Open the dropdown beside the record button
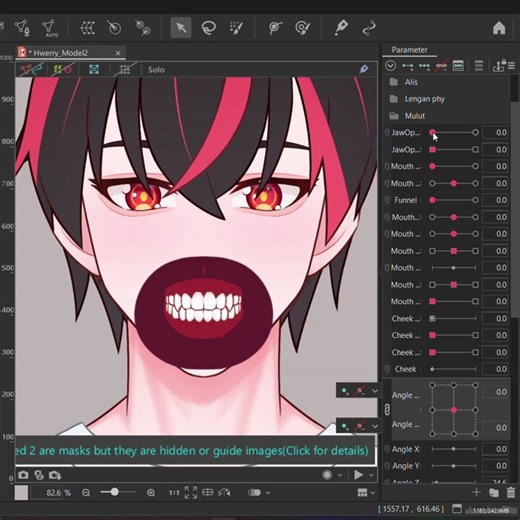This screenshot has height=520, width=520. [x=340, y=475]
